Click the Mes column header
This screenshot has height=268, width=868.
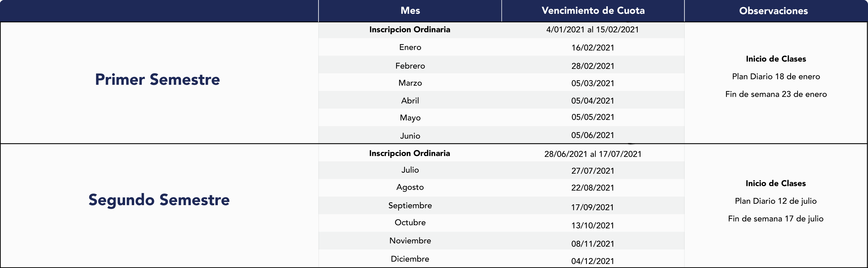[x=410, y=10]
